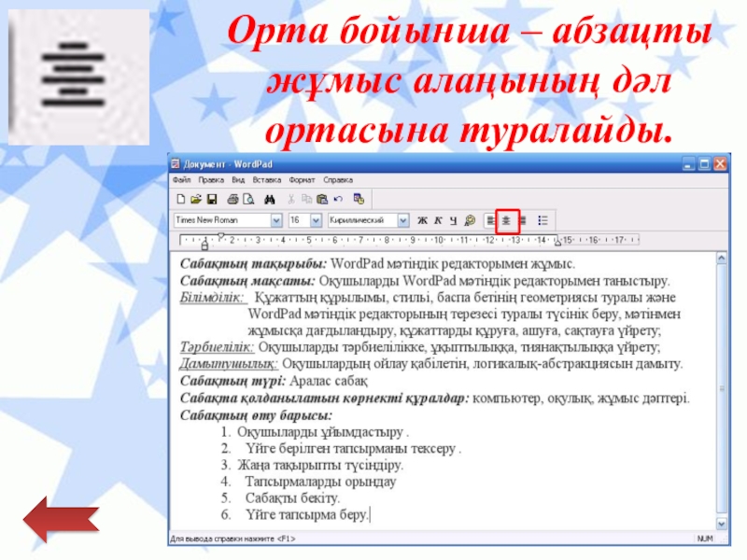Click the heading 'Сабақтың өту барысы:'
Screen dimensions: 747x560
256,415
